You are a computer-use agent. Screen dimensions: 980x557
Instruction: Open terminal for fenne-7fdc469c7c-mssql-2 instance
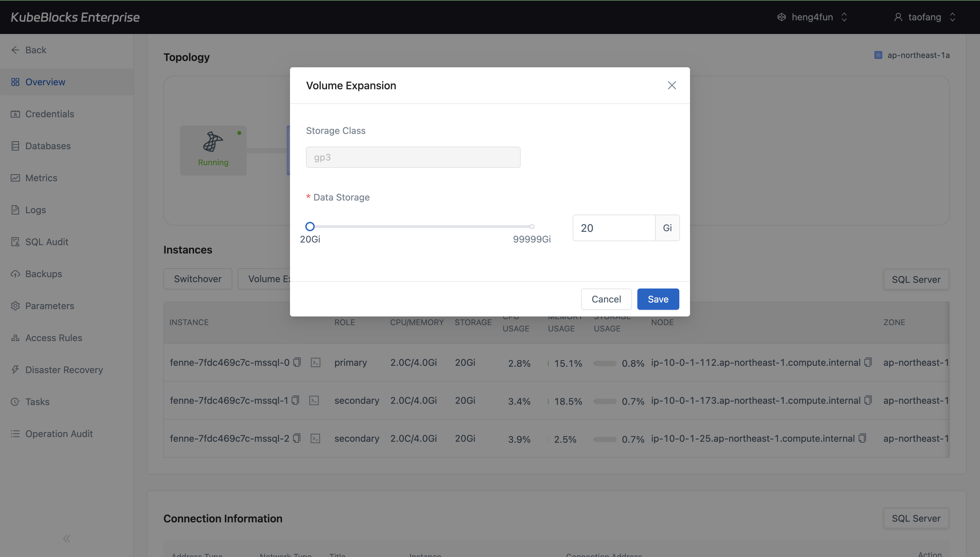[315, 438]
